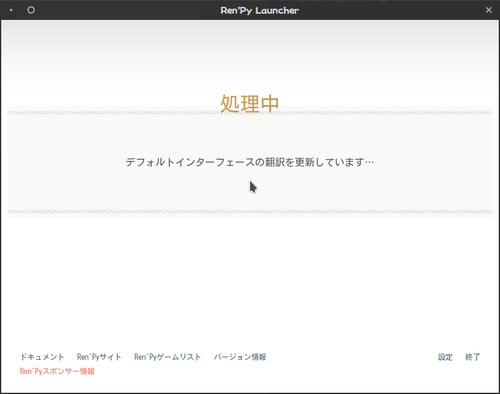
Task: Open the Ren'Pyゲームリスト link
Action: pos(167,357)
